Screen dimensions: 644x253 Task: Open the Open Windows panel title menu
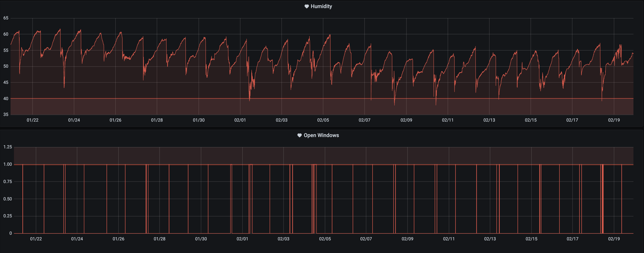point(321,135)
